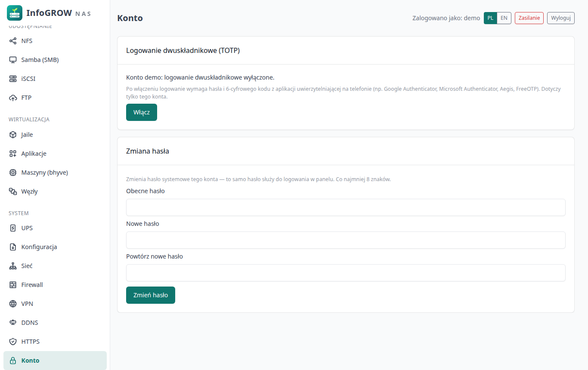
Task: Click the Węzły nodes icon
Action: click(x=13, y=191)
